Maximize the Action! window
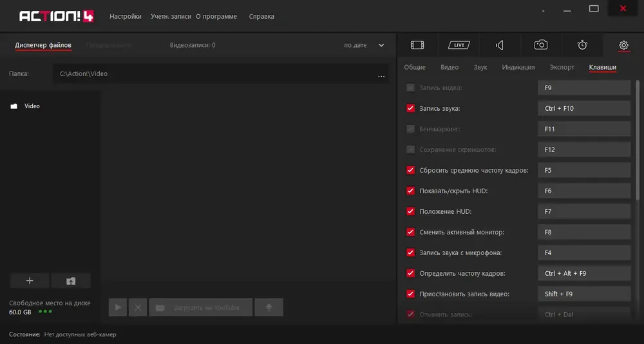Image resolution: width=644 pixels, height=344 pixels. pos(594,8)
